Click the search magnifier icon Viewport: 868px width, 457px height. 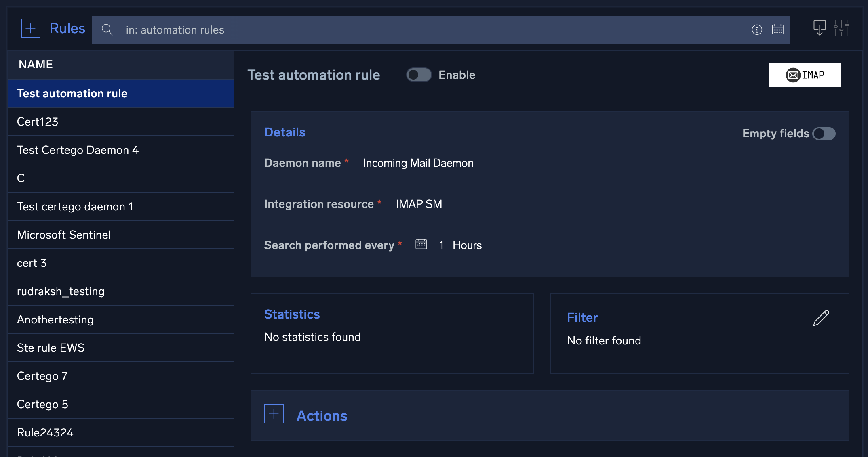click(x=107, y=29)
